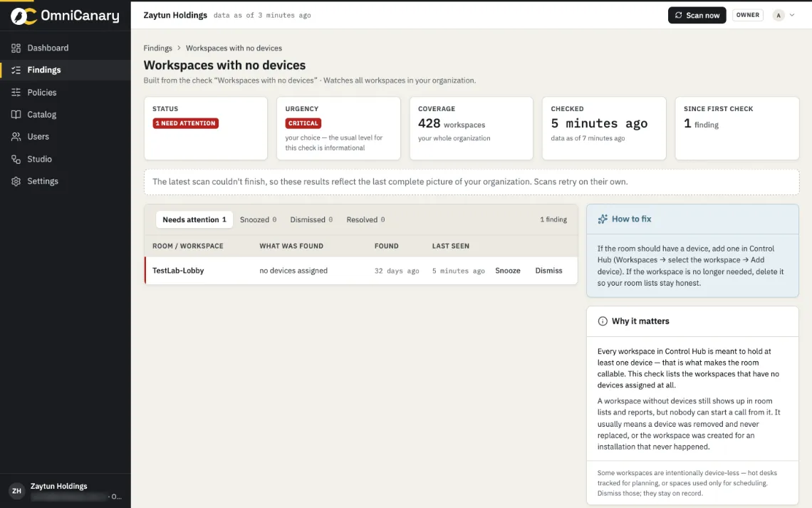The width and height of the screenshot is (812, 508).
Task: Click the data as of 3 minutes ago label
Action: [x=262, y=16]
